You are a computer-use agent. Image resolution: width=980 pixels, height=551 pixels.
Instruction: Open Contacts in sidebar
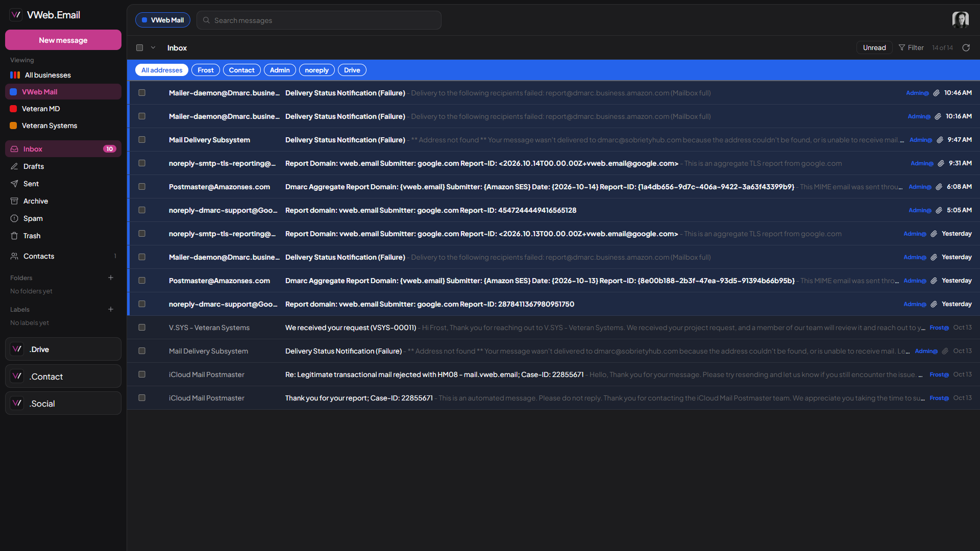pos(63,256)
